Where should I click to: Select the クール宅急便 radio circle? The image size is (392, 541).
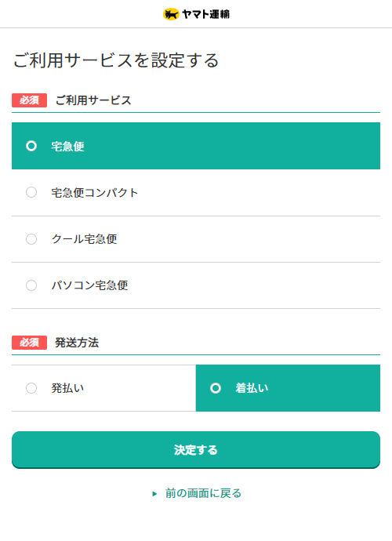[x=31, y=239]
